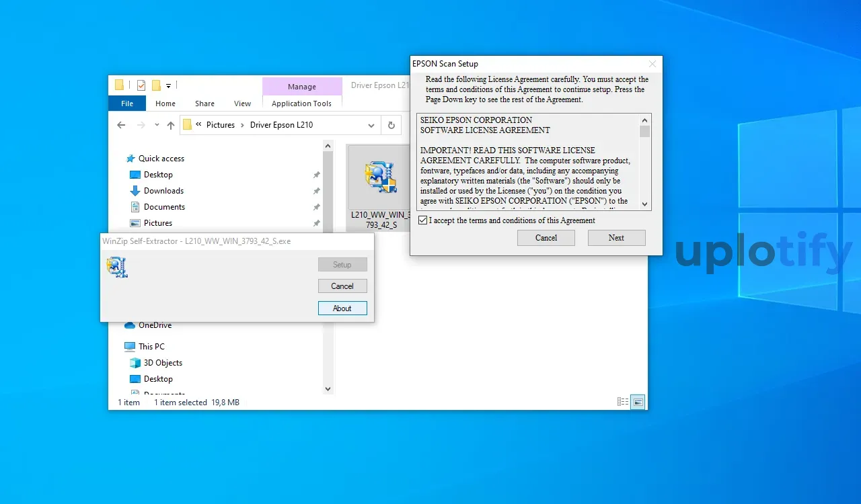Click the license agreement scrollbar thumb
Screen dimensions: 861x504
coord(644,131)
